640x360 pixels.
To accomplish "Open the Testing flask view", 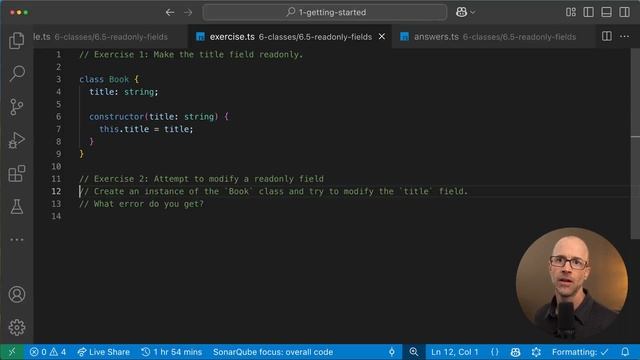I will tap(17, 207).
